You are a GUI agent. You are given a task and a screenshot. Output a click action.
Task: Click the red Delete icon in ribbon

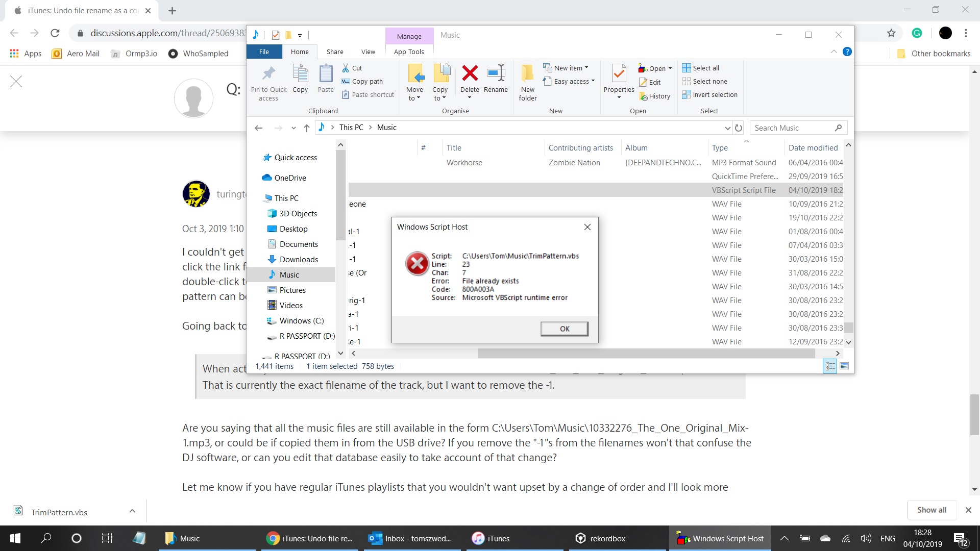[x=470, y=74]
